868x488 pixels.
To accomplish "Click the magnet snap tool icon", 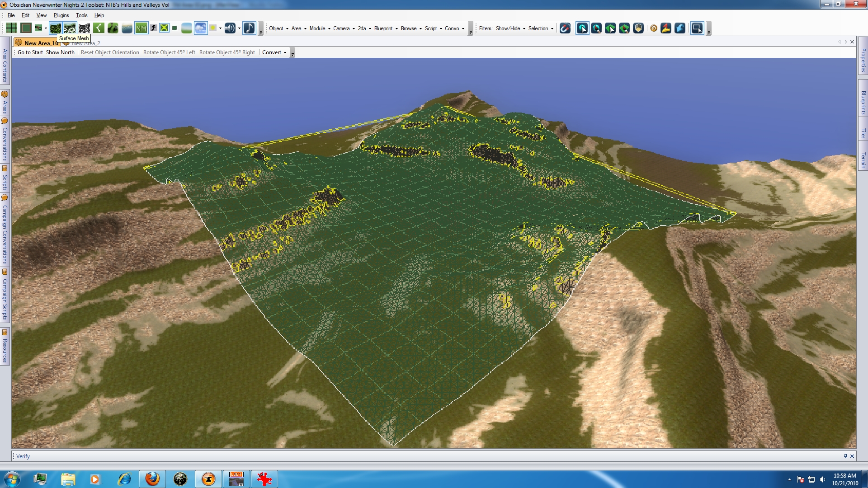I will coord(565,28).
